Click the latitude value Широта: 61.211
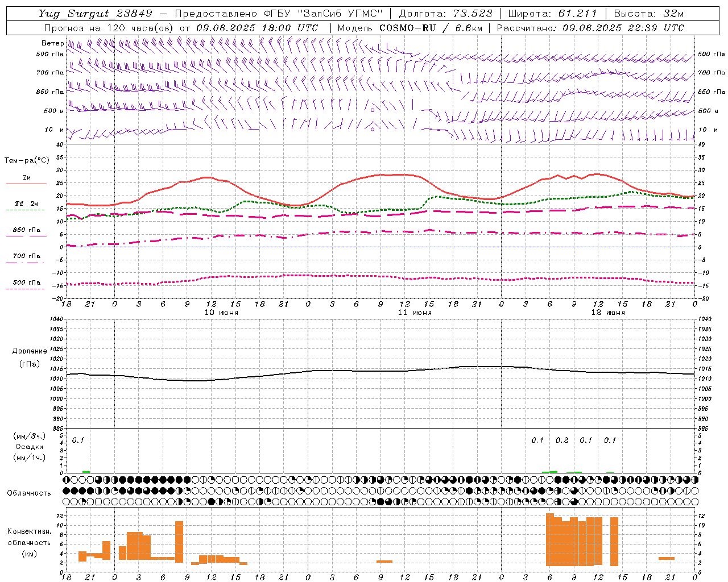728x582 pixels. point(552,14)
